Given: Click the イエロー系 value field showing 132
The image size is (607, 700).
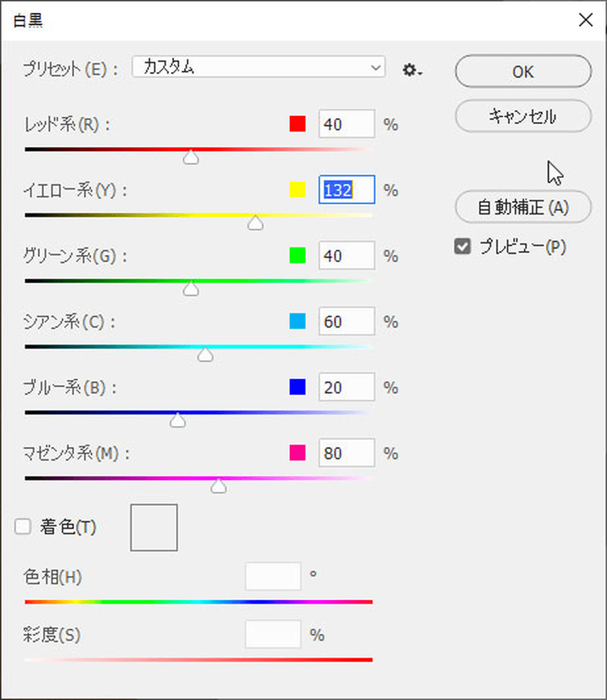Looking at the screenshot, I should click(x=346, y=190).
